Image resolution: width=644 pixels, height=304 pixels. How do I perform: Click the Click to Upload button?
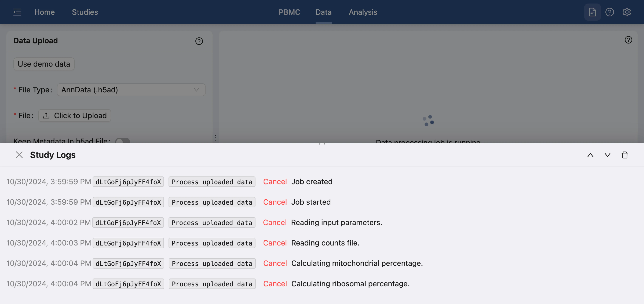pos(74,116)
